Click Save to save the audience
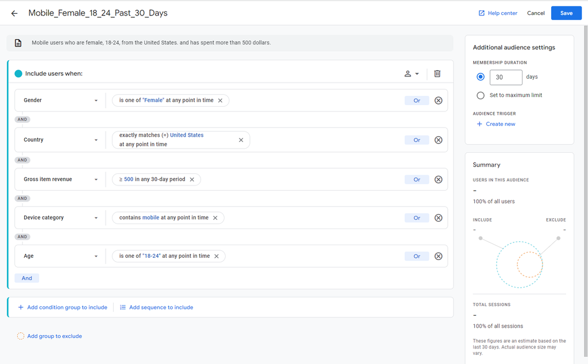The image size is (588, 364). (x=566, y=13)
